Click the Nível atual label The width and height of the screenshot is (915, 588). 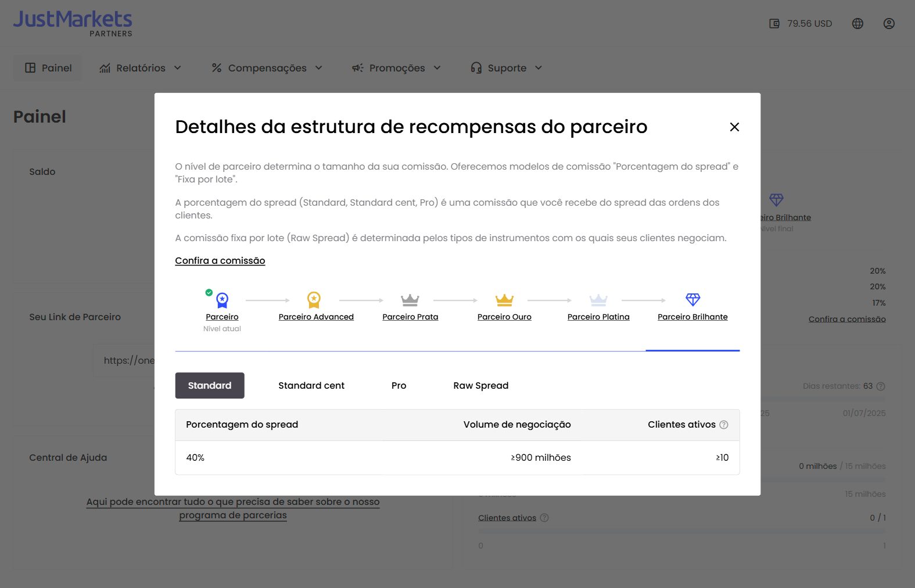pos(222,329)
